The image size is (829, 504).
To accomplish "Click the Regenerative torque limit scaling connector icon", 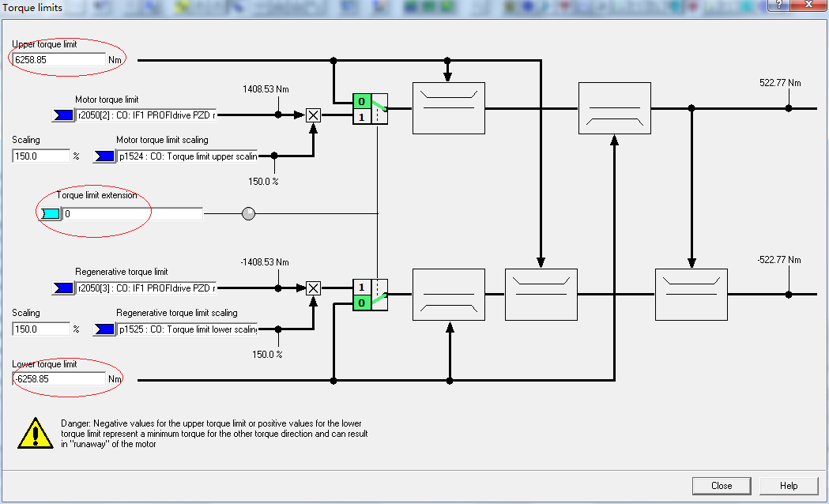I will pyautogui.click(x=104, y=329).
